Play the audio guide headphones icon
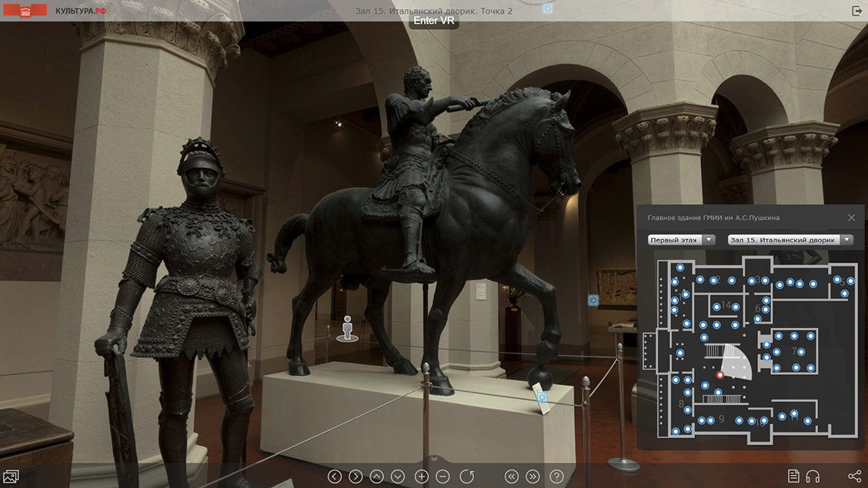The width and height of the screenshot is (868, 488). coord(813,476)
